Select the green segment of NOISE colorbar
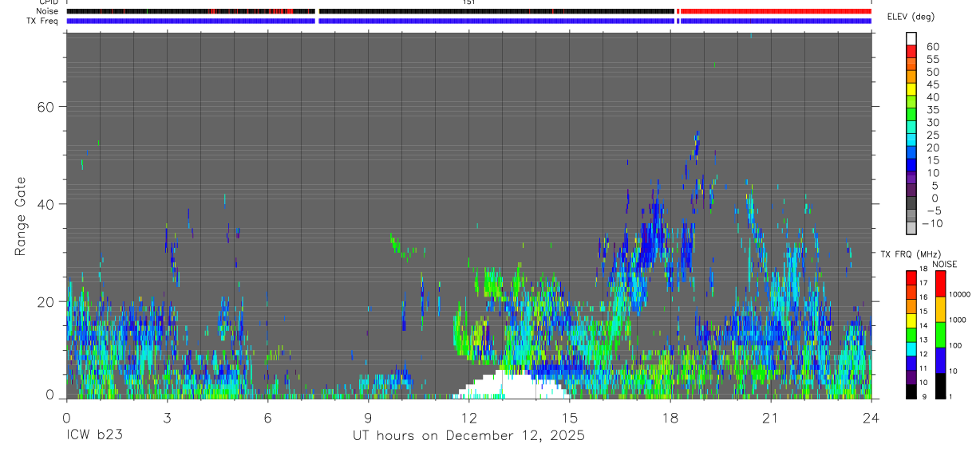This screenshot has height=452, width=980. click(940, 334)
